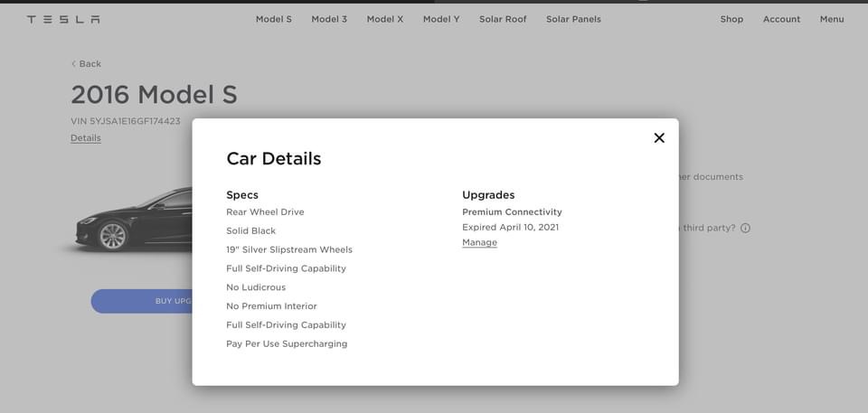This screenshot has width=868, height=413.
Task: Click the info icon beside third party question
Action: click(x=746, y=229)
